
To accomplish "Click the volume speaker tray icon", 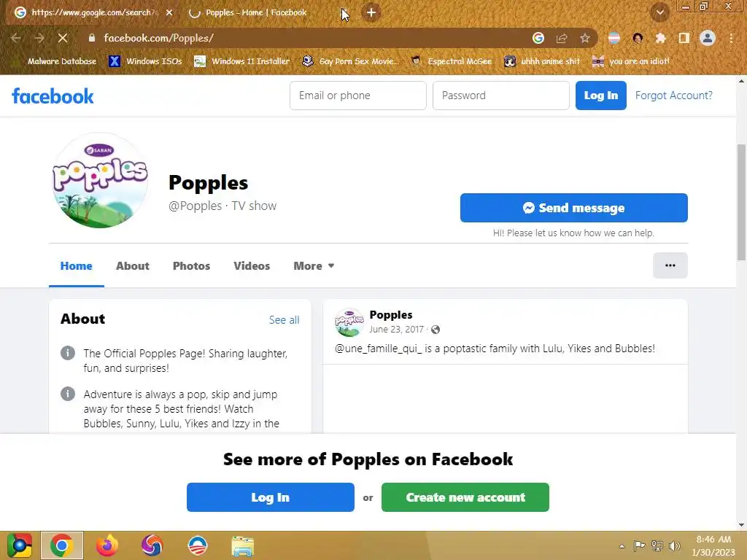I will point(675,545).
